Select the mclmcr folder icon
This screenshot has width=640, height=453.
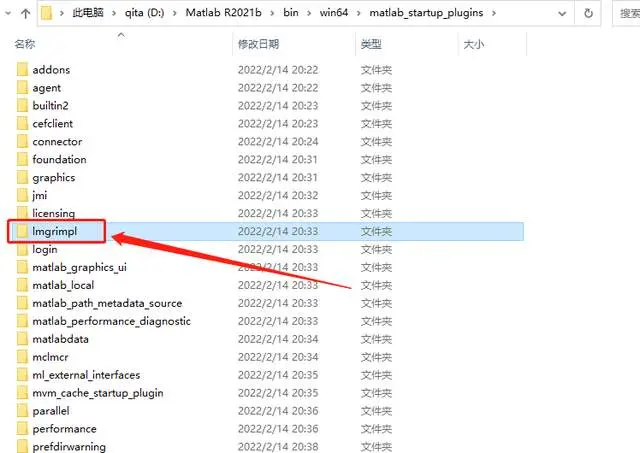(22, 357)
